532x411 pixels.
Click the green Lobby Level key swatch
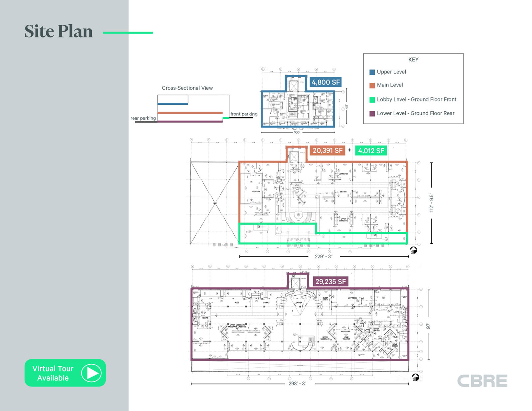pyautogui.click(x=372, y=100)
